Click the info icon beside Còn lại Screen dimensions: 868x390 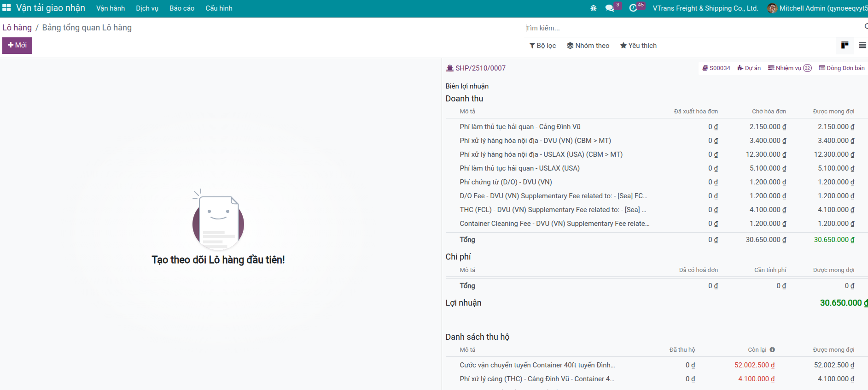tap(772, 350)
